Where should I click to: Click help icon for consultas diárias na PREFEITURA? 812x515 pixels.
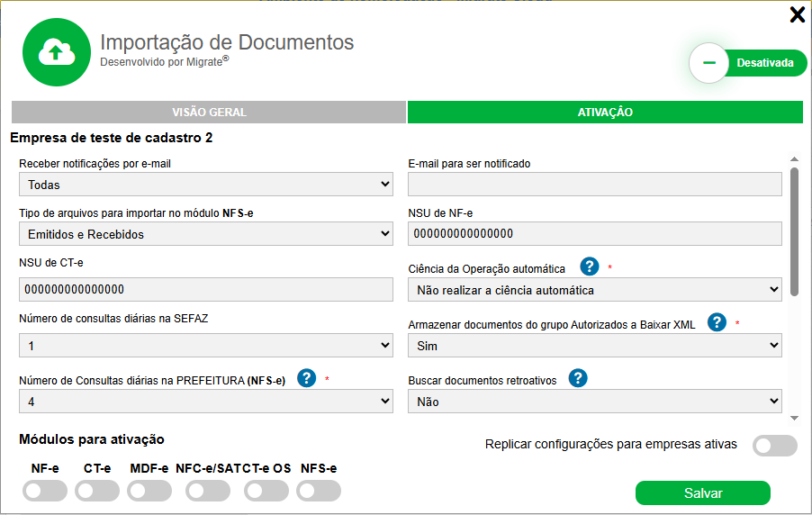(x=306, y=378)
